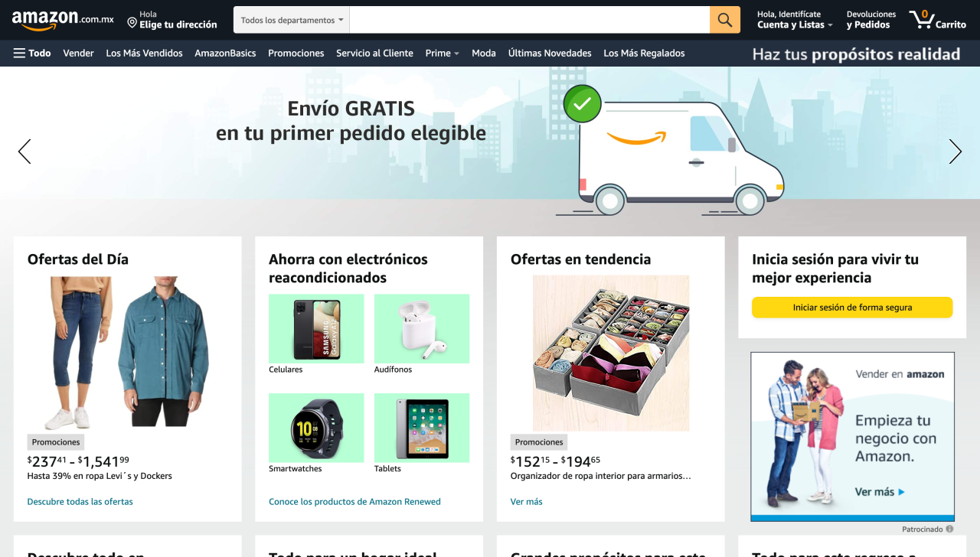Viewport: 980px width, 557px height.
Task: Open the Todo hamburger menu
Action: click(x=32, y=53)
